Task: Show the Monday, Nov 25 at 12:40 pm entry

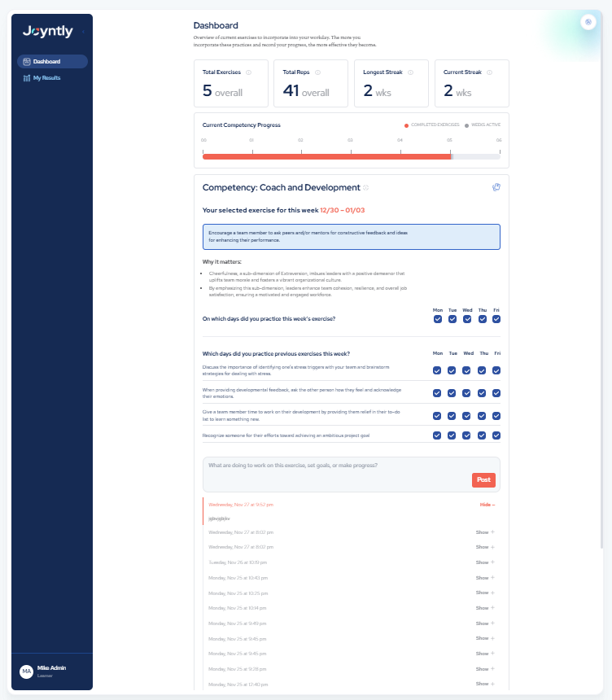Action: tap(485, 684)
